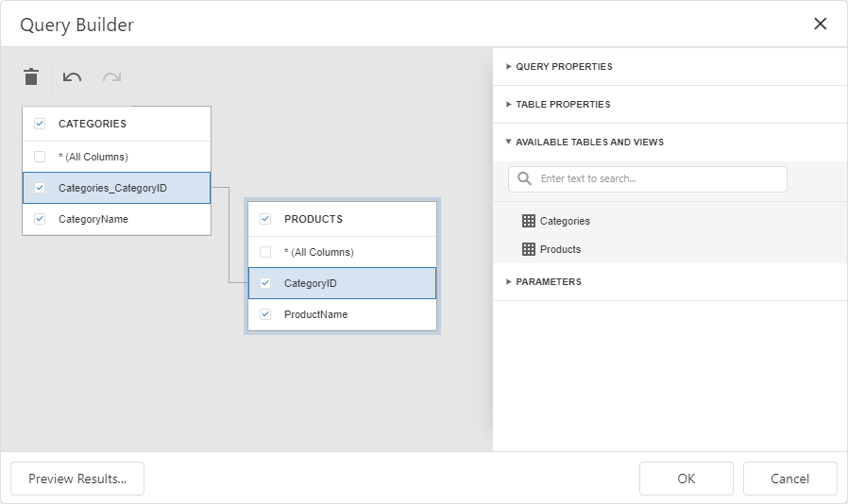
Task: Uncheck the ProductName column checkbox
Action: (265, 314)
